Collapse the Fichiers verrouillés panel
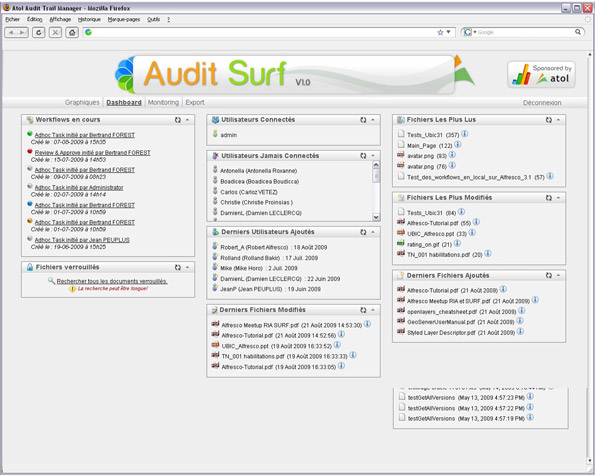The height and width of the screenshot is (476, 595). [187, 267]
